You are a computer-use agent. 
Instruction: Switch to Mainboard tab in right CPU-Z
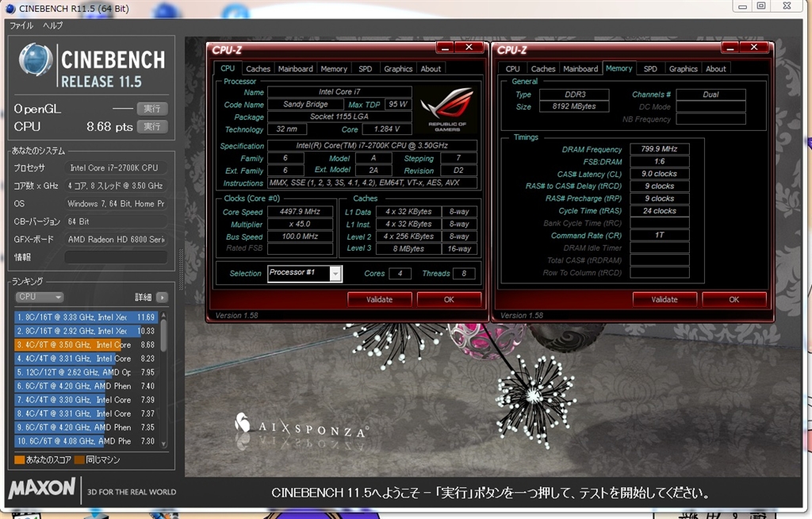click(x=580, y=69)
